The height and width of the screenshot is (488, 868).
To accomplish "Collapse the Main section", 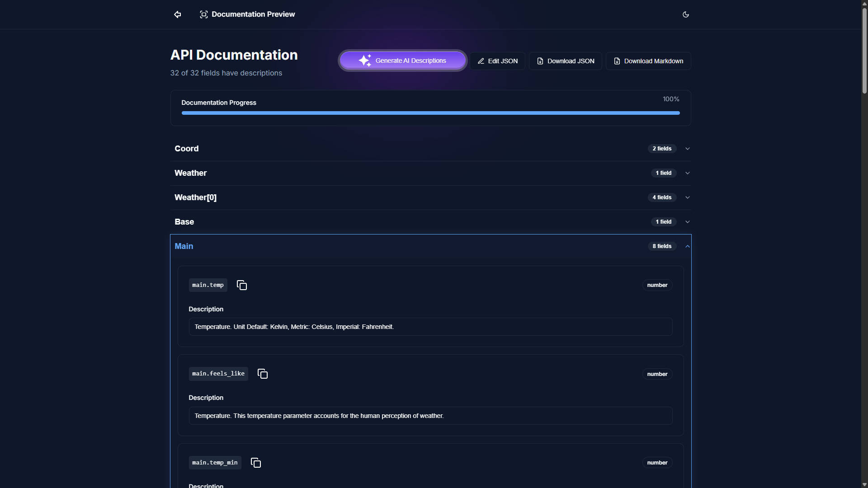I will [687, 246].
